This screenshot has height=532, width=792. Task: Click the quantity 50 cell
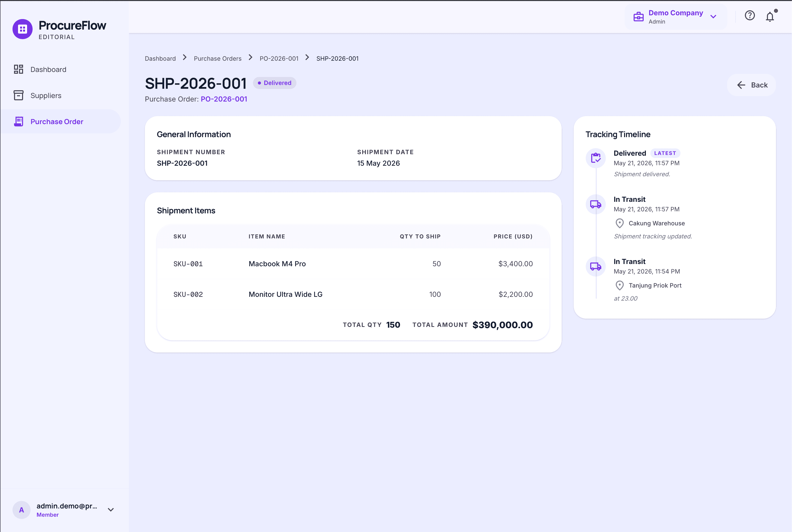point(437,264)
